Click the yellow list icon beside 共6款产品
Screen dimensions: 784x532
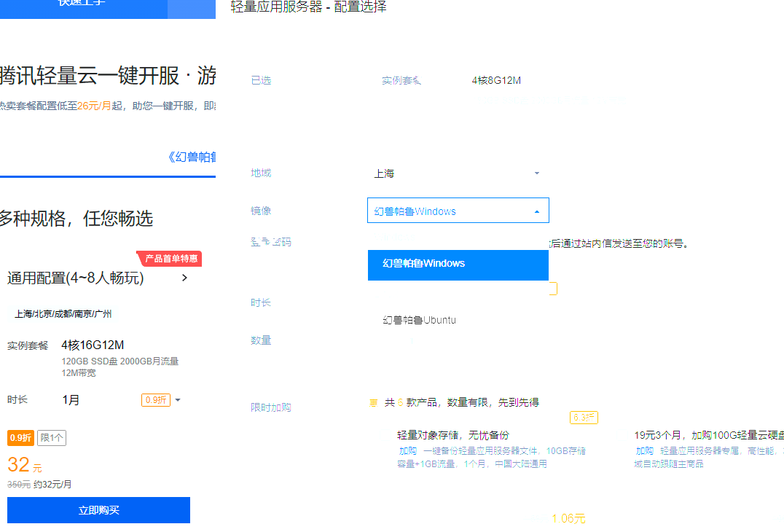(374, 402)
